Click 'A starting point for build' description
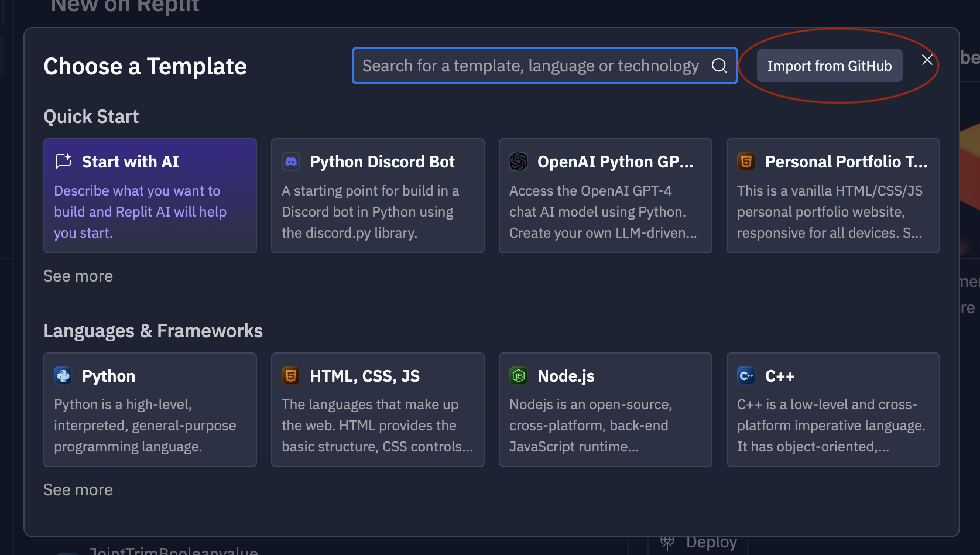 point(370,212)
